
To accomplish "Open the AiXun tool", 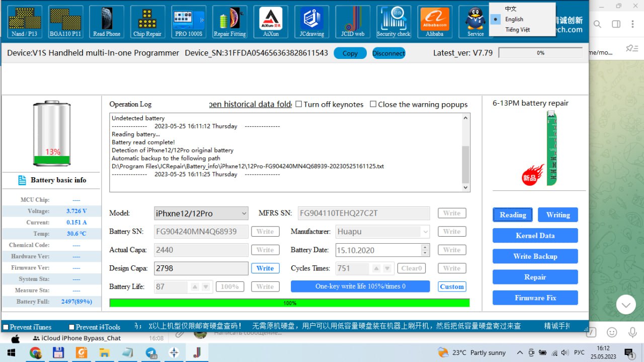I will 271,22.
